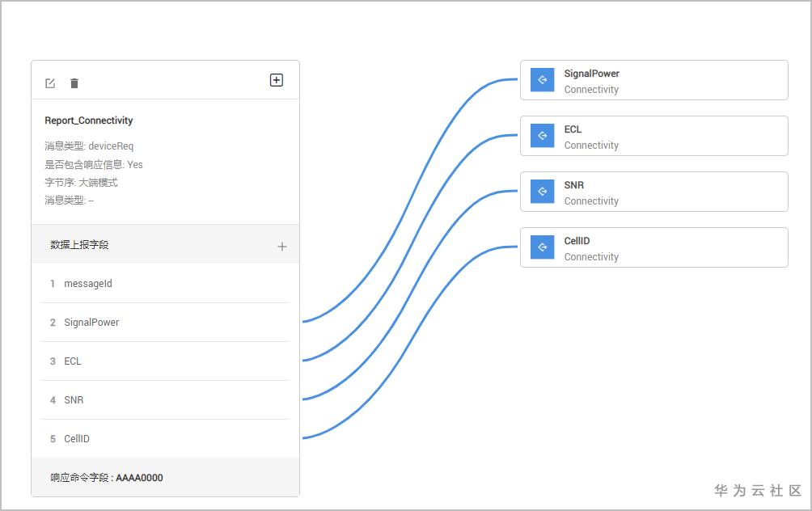Image resolution: width=812 pixels, height=511 pixels.
Task: Select the messageId field row
Action: tap(165, 284)
